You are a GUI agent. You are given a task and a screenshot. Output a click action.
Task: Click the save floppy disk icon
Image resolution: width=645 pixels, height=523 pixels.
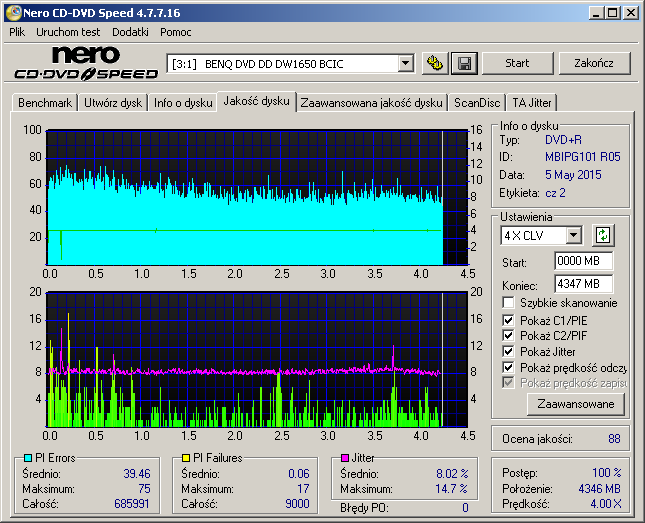point(464,63)
